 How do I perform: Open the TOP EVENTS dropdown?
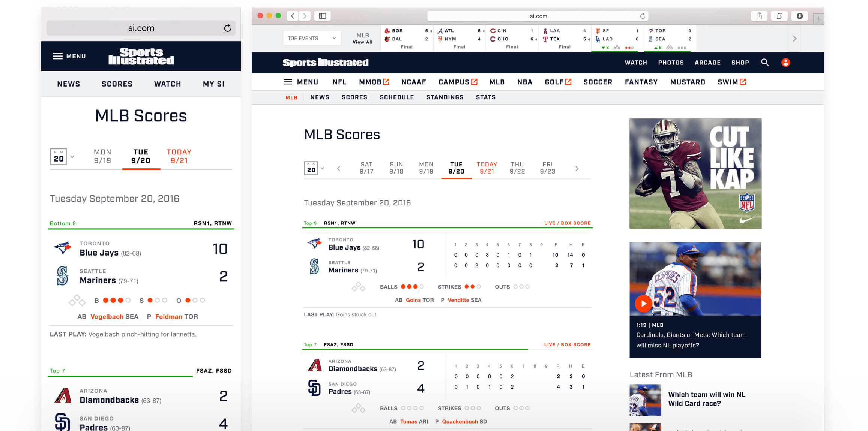[x=312, y=38]
